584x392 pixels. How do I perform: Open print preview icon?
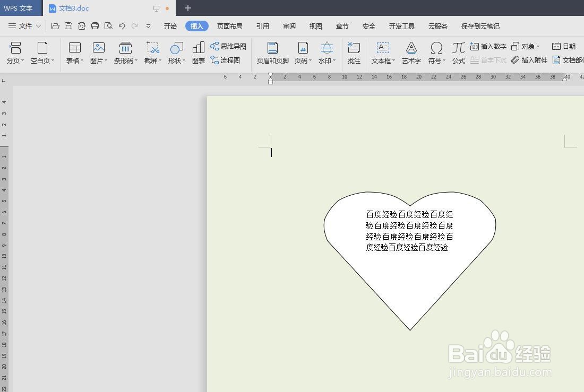pos(108,26)
